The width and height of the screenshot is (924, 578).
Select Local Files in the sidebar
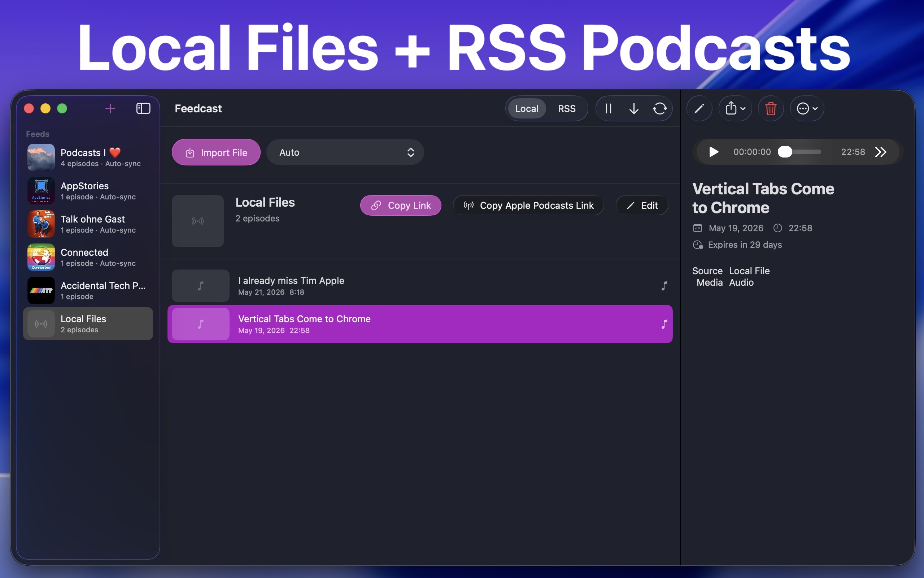point(88,324)
